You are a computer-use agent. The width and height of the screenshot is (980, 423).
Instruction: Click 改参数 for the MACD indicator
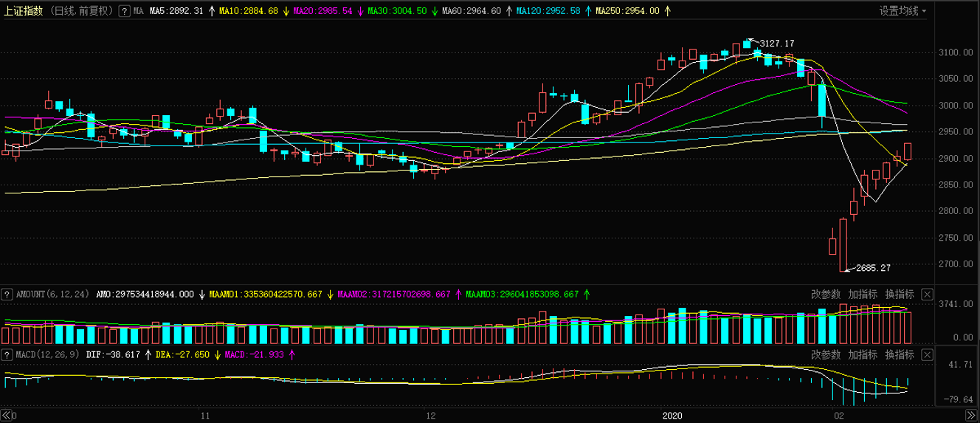826,355
